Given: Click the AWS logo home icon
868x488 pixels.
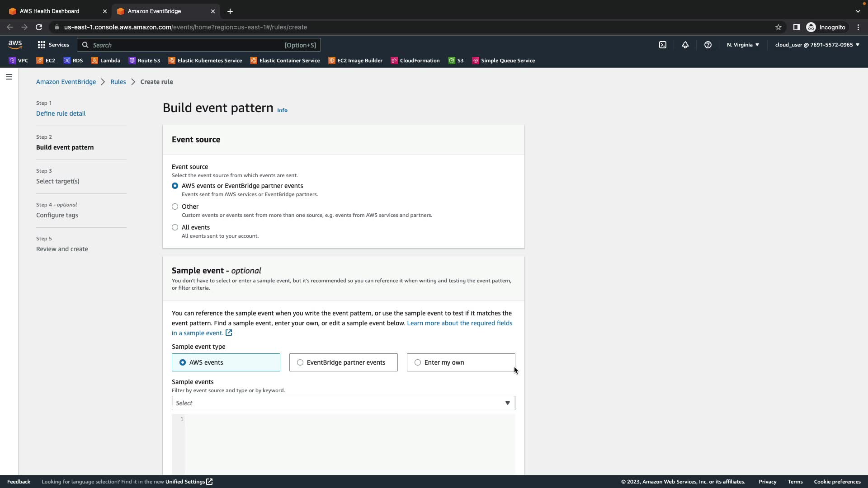Looking at the screenshot, I should click(x=15, y=44).
